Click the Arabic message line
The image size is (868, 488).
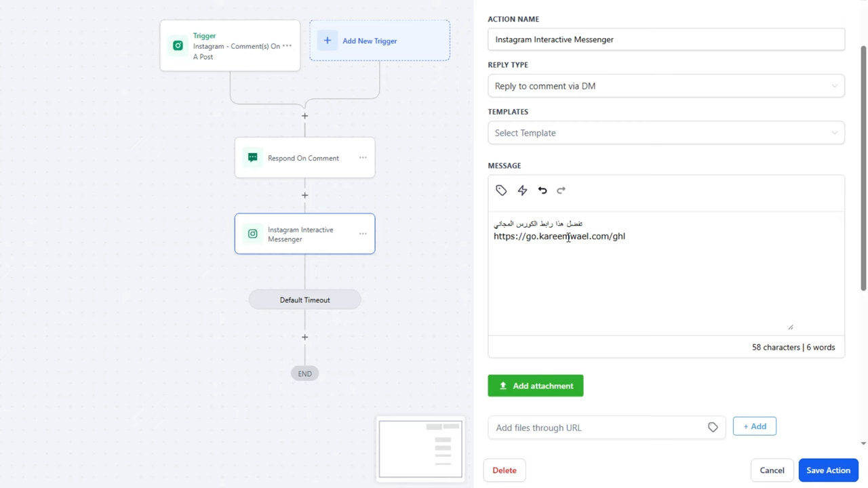tap(538, 224)
